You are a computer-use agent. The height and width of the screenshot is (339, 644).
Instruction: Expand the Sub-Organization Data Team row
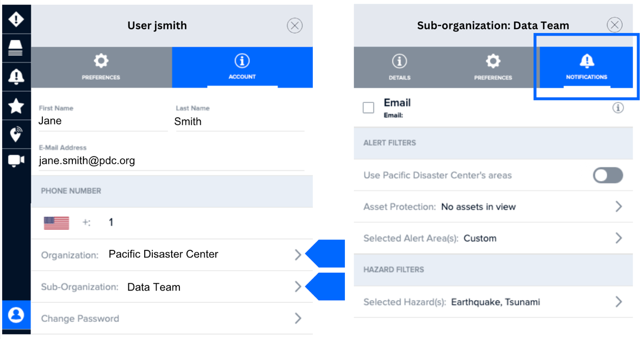point(298,287)
